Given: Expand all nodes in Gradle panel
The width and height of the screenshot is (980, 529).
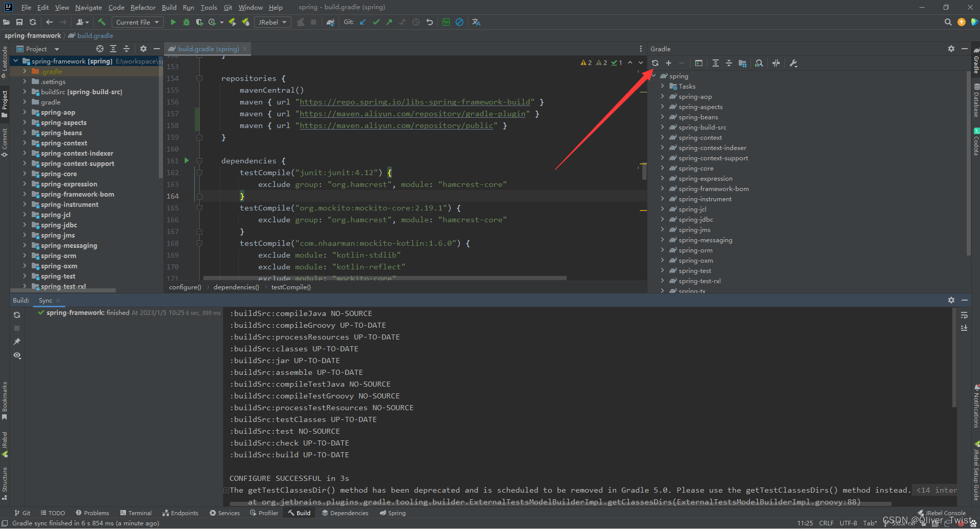Looking at the screenshot, I should pyautogui.click(x=716, y=63).
